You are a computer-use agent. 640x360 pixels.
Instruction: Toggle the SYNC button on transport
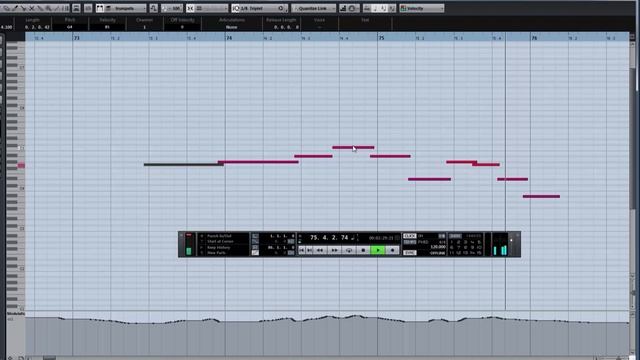[x=410, y=253]
